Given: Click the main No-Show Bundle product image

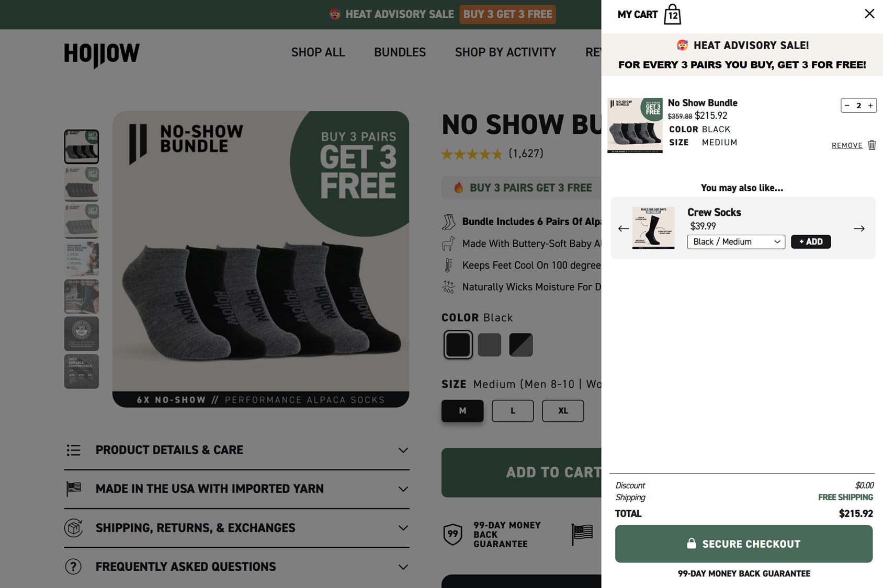Looking at the screenshot, I should point(261,259).
